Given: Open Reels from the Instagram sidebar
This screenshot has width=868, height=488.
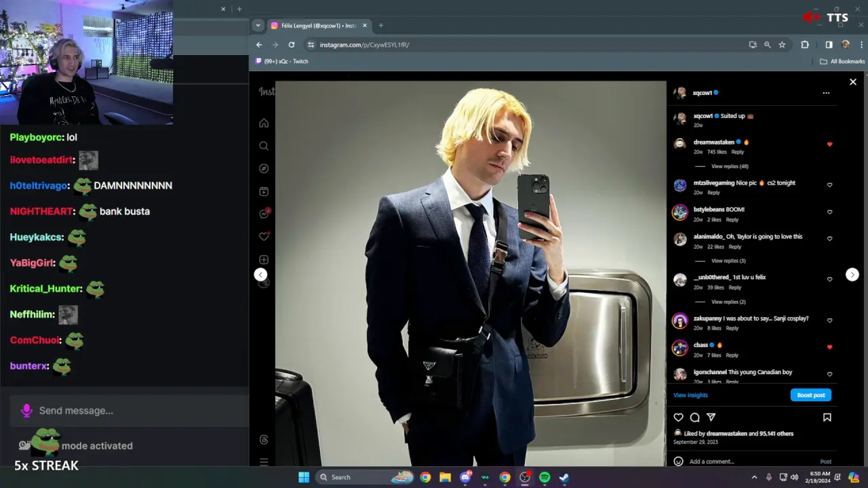Looking at the screenshot, I should coord(264,191).
